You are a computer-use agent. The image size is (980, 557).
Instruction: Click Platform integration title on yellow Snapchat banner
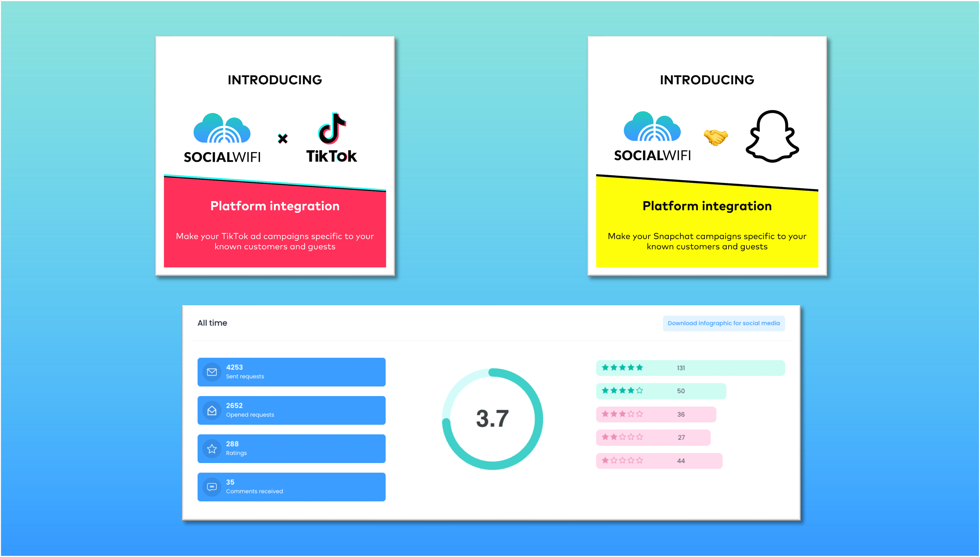point(707,206)
